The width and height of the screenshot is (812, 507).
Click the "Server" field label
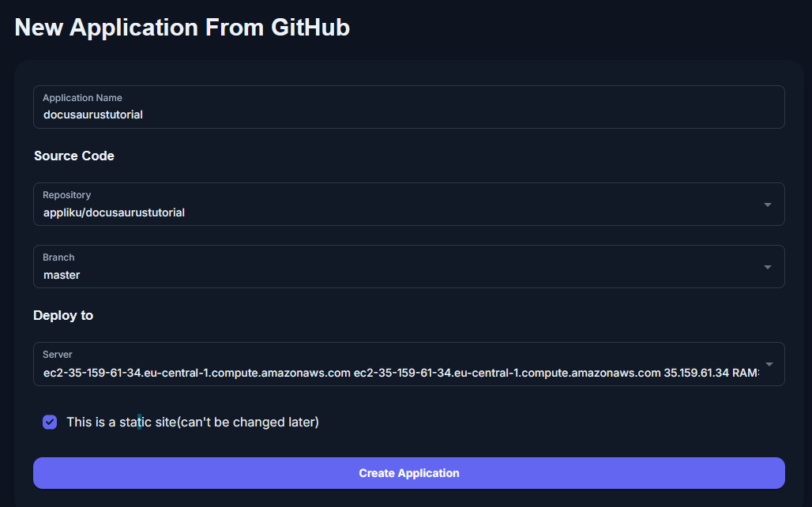[x=58, y=355]
